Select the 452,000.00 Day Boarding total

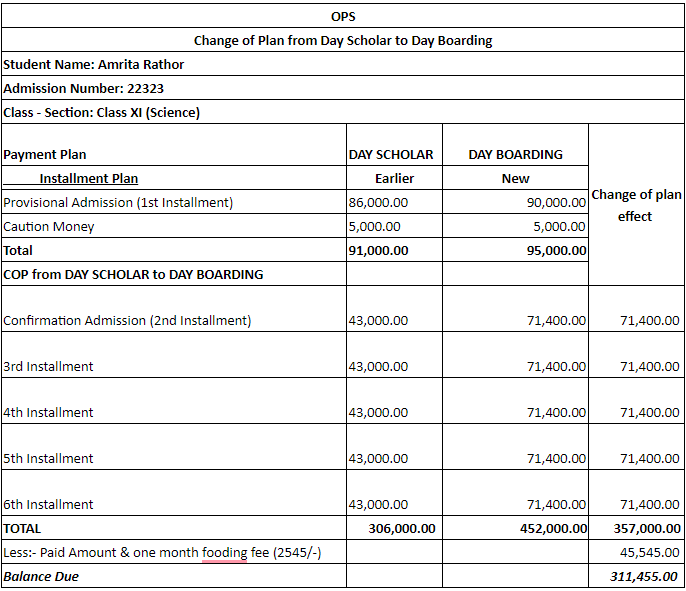tap(551, 528)
